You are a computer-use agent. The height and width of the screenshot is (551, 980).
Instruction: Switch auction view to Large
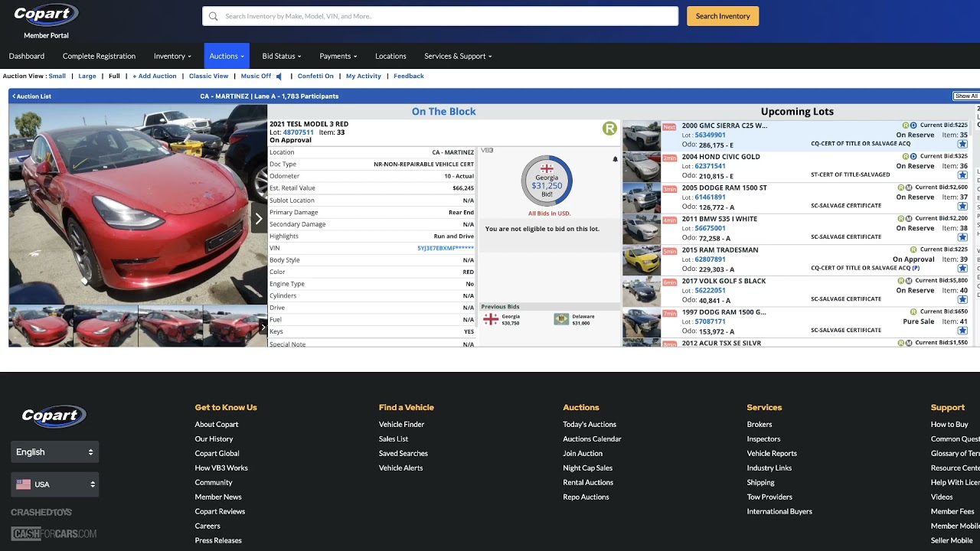87,77
